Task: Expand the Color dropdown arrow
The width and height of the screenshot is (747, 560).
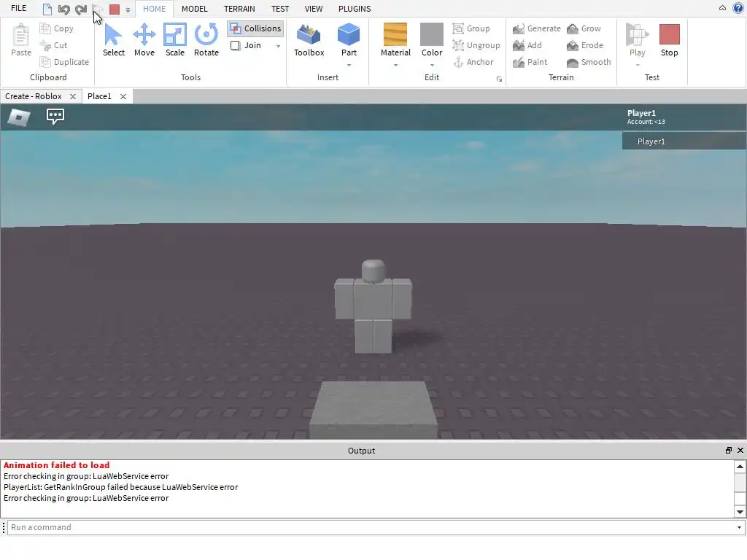Action: click(432, 65)
